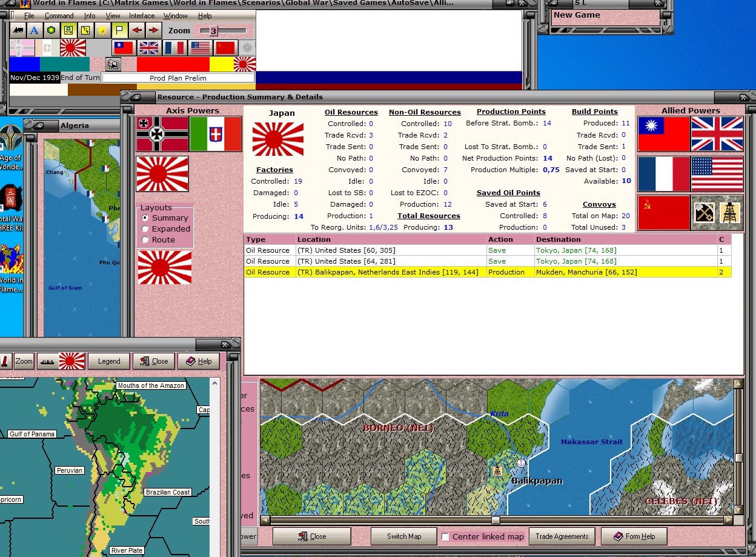
Task: Click the Balikpapan oil resource hex on map
Action: 497,470
